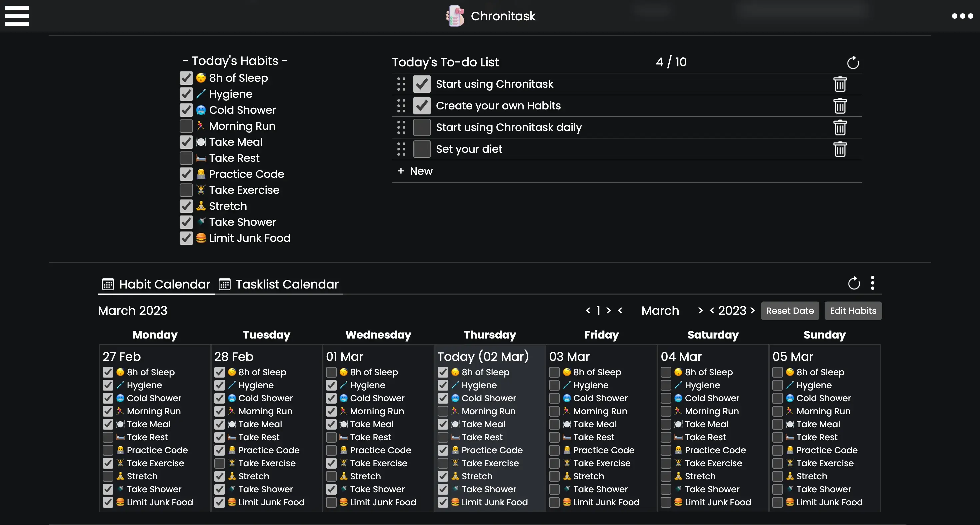The width and height of the screenshot is (980, 525).
Task: Go to previous week number
Action: coord(588,311)
